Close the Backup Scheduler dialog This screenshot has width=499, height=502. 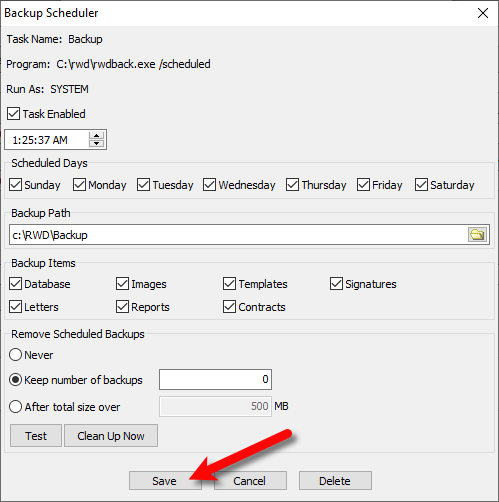click(x=483, y=13)
